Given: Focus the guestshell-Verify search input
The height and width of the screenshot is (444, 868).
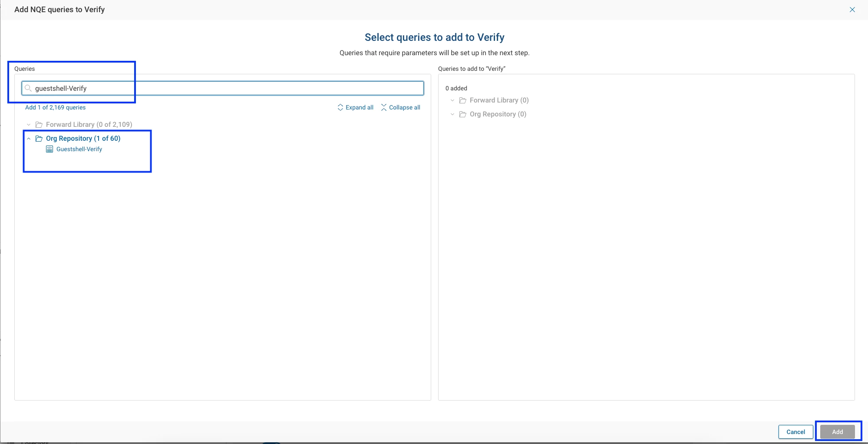Looking at the screenshot, I should (x=223, y=88).
